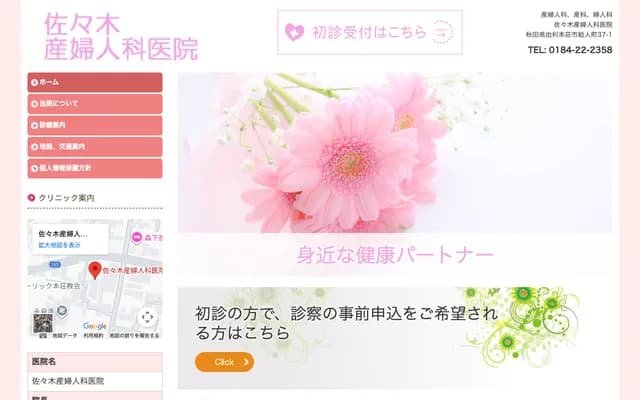Click the 拡大地図を表示 link on the map
This screenshot has height=400, width=640.
60,245
